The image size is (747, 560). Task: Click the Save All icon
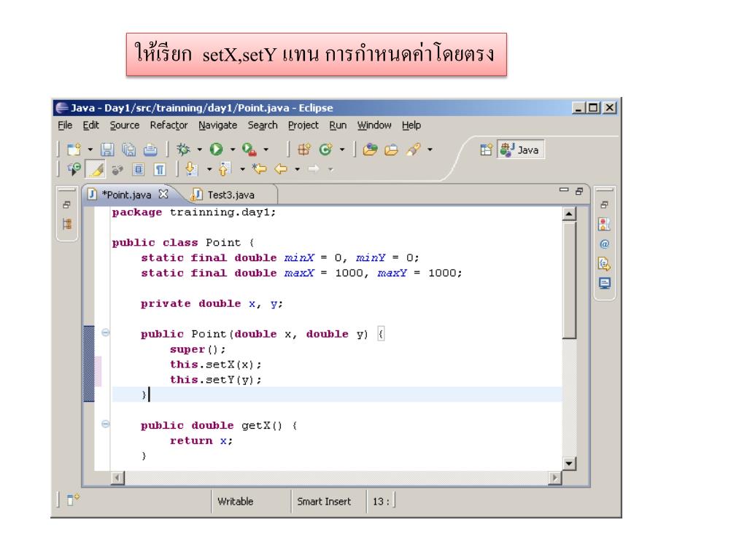pyautogui.click(x=128, y=149)
